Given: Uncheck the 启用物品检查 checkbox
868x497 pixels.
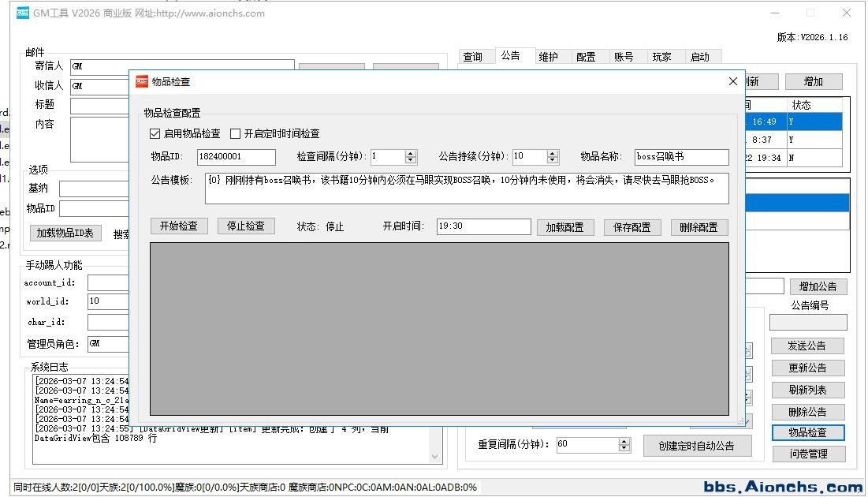Looking at the screenshot, I should 155,134.
